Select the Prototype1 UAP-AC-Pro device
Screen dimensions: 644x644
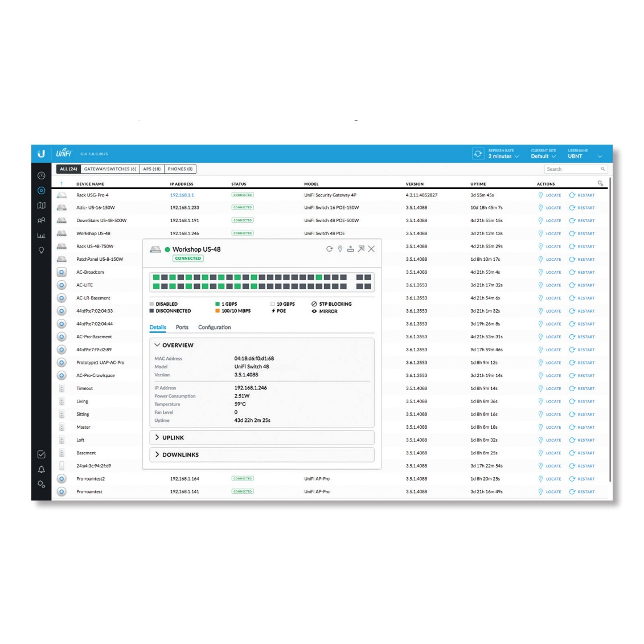point(100,363)
